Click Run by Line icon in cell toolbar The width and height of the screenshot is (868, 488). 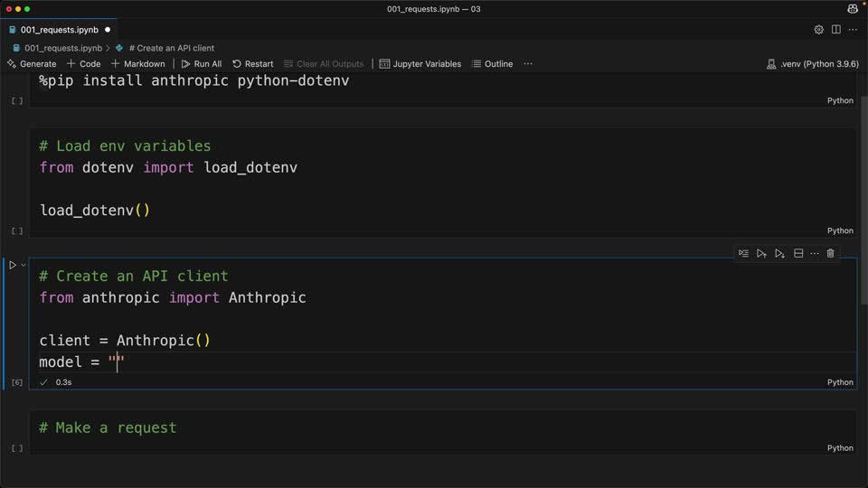pyautogui.click(x=743, y=253)
